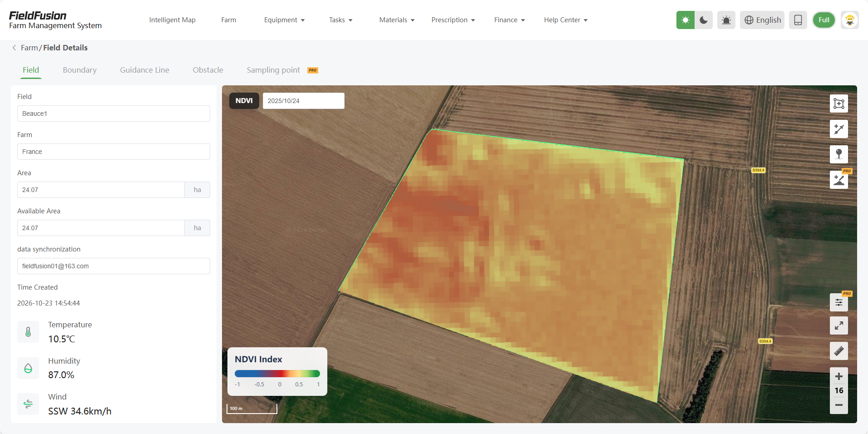Image resolution: width=868 pixels, height=434 pixels.
Task: Zoom in the map with plus
Action: click(838, 376)
